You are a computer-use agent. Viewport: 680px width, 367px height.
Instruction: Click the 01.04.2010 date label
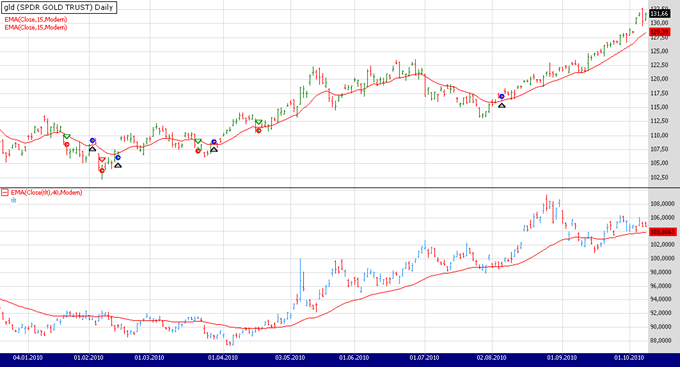(223, 357)
